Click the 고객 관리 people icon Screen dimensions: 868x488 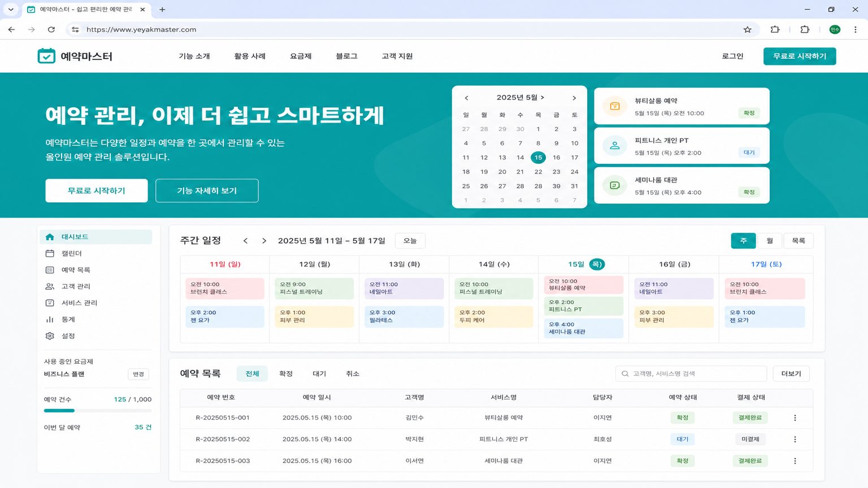(x=50, y=286)
